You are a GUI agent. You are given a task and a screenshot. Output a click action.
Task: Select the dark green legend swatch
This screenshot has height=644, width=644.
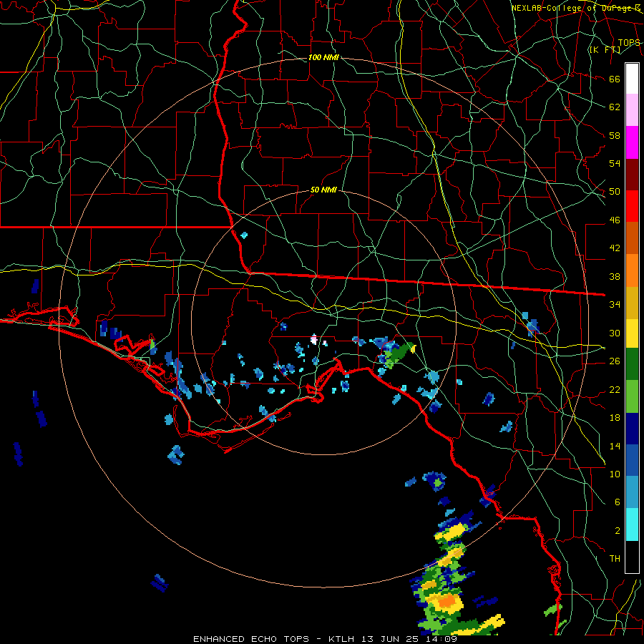coord(632,364)
